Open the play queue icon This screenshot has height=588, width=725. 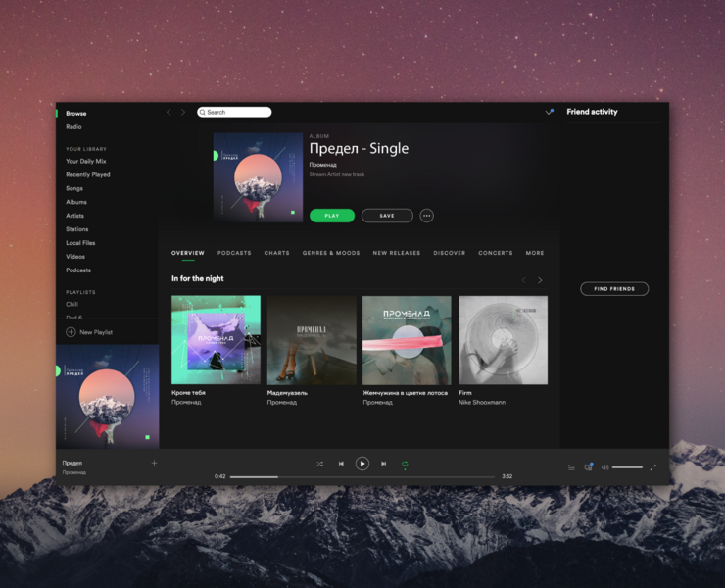click(x=571, y=467)
